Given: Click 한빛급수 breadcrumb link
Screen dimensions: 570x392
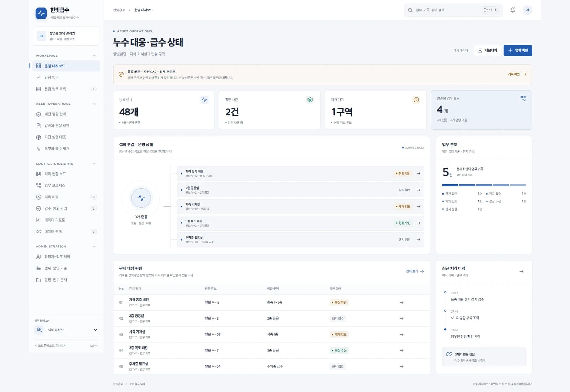Looking at the screenshot, I should coord(119,10).
